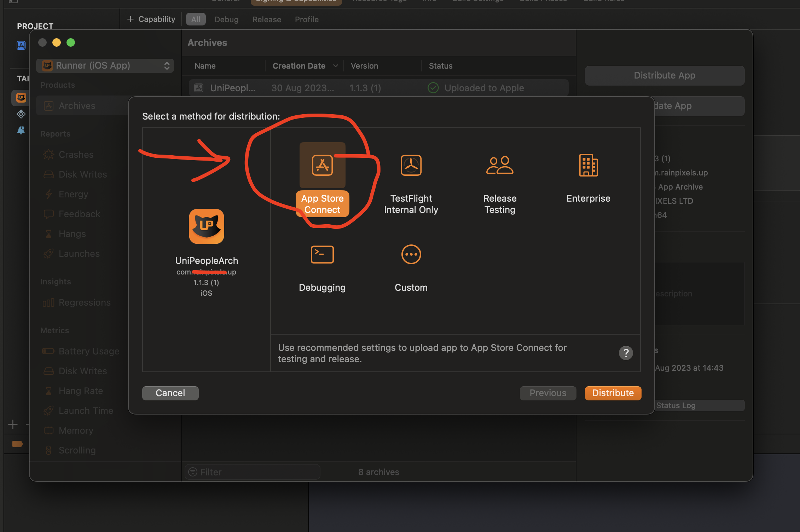Viewport: 800px width, 532px height.
Task: Choose TestFlight Internal Only method
Action: [411, 184]
